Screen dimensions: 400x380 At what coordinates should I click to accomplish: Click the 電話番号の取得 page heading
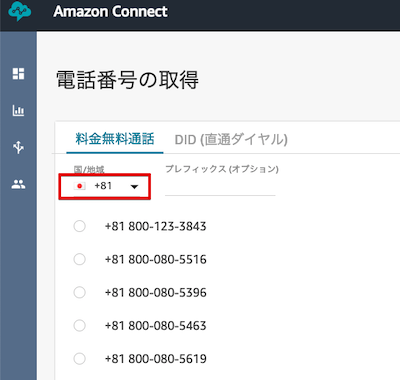pos(127,80)
